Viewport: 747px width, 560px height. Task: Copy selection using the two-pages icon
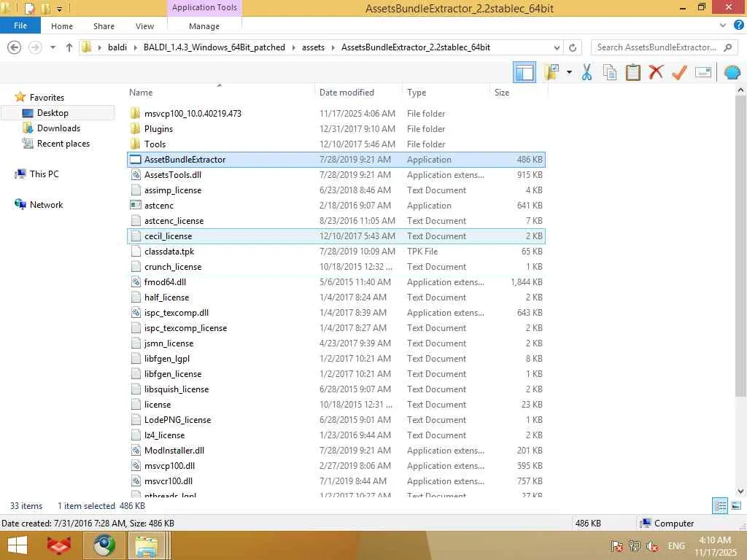point(609,72)
